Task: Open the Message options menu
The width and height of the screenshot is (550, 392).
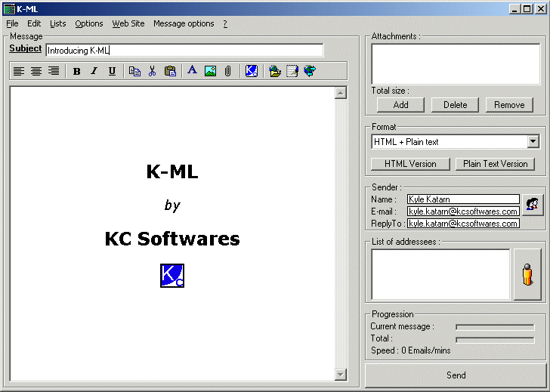Action: pyautogui.click(x=184, y=23)
